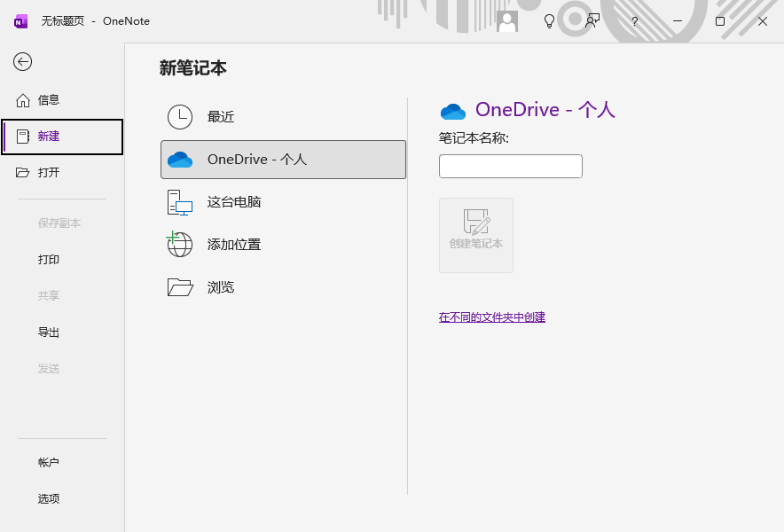Viewport: 784px width, 532px height.
Task: Go back using the back arrow
Action: click(22, 62)
